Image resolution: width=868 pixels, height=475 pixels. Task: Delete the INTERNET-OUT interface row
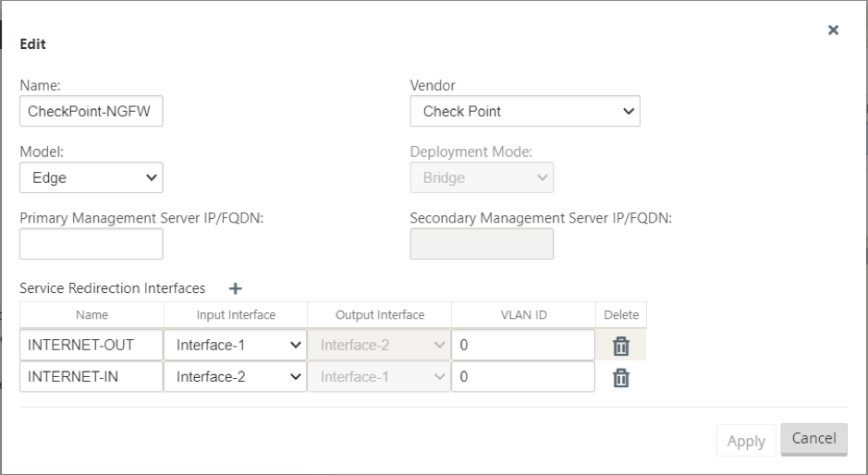(621, 346)
